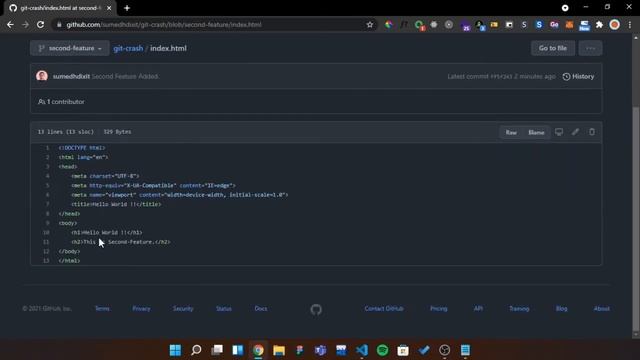Open the sumedhdixit author link

click(71, 76)
